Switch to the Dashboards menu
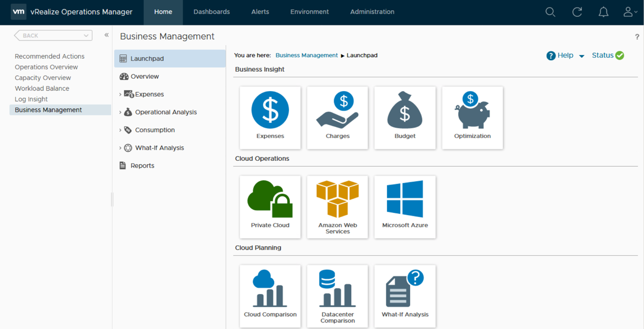 [211, 11]
